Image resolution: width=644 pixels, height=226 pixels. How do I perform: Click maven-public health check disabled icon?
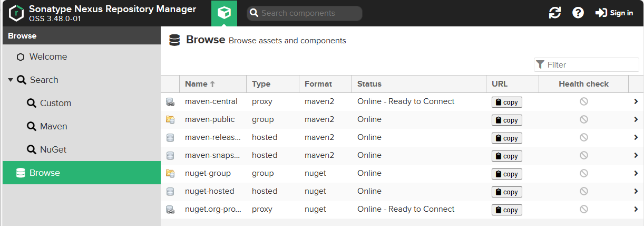[x=583, y=119]
